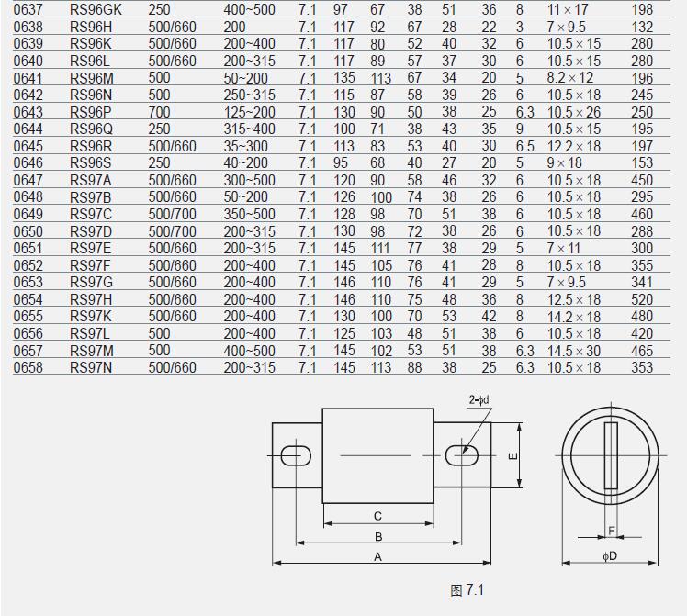Select the RS97A model cell
Image resolution: width=687 pixels, height=616 pixels.
point(89,180)
